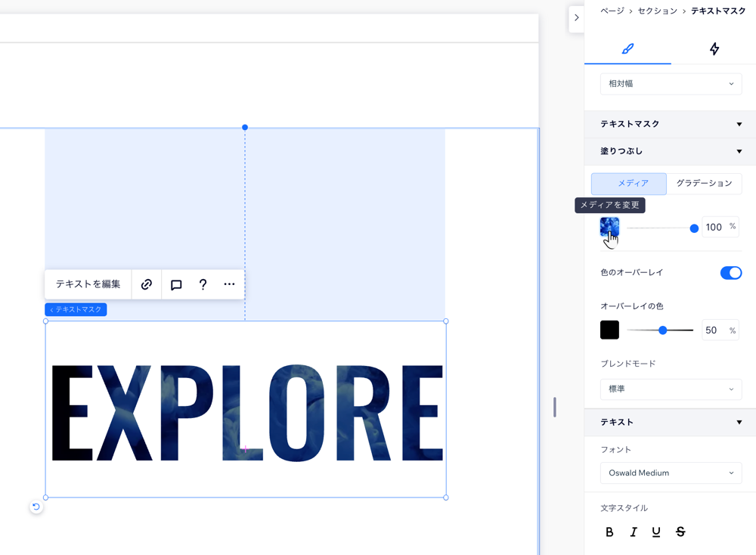
Task: Open the 相対幅 dropdown
Action: [x=671, y=84]
